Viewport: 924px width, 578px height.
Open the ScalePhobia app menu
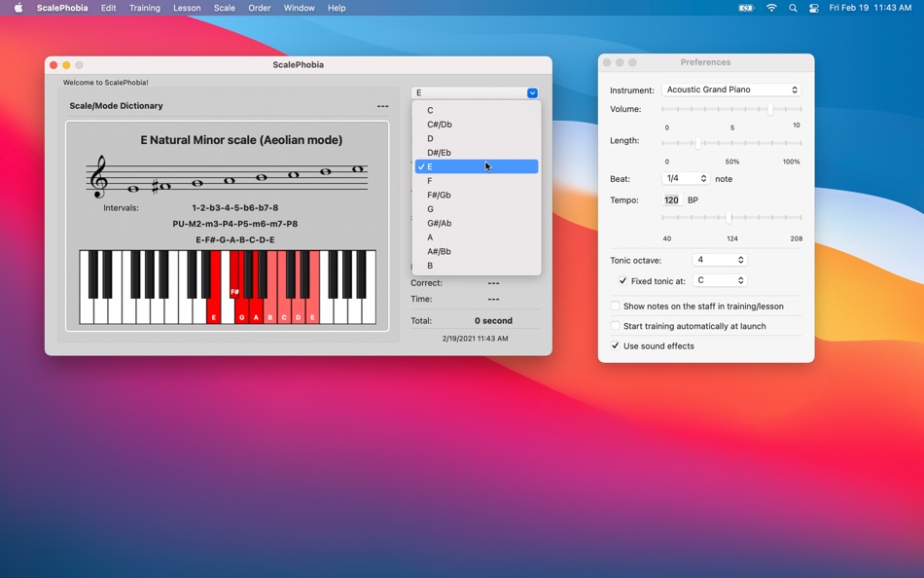pyautogui.click(x=62, y=8)
